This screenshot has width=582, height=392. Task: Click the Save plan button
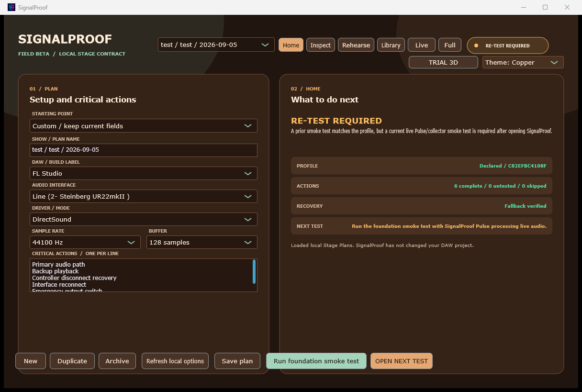pos(237,361)
